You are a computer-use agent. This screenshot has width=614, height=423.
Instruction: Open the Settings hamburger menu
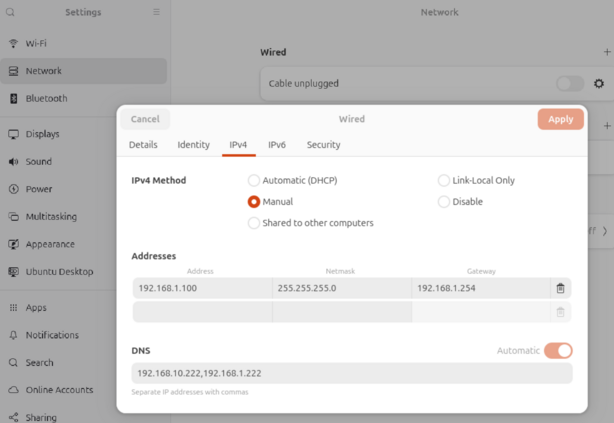click(x=156, y=12)
